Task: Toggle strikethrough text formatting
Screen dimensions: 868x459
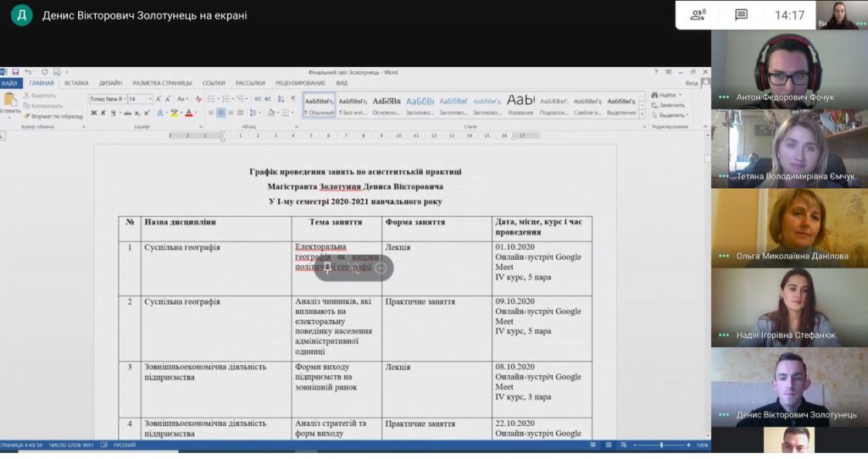Action: pyautogui.click(x=128, y=113)
